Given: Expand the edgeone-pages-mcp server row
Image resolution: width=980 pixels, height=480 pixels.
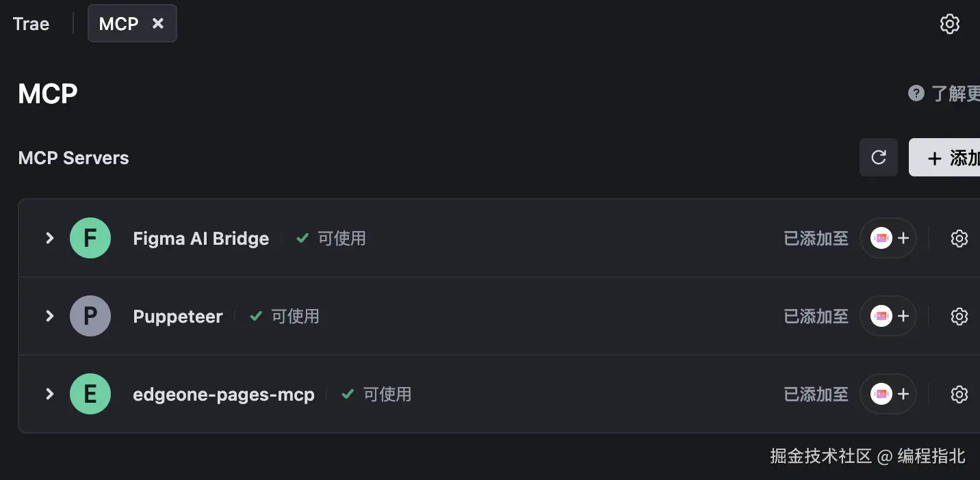Looking at the screenshot, I should [x=49, y=394].
